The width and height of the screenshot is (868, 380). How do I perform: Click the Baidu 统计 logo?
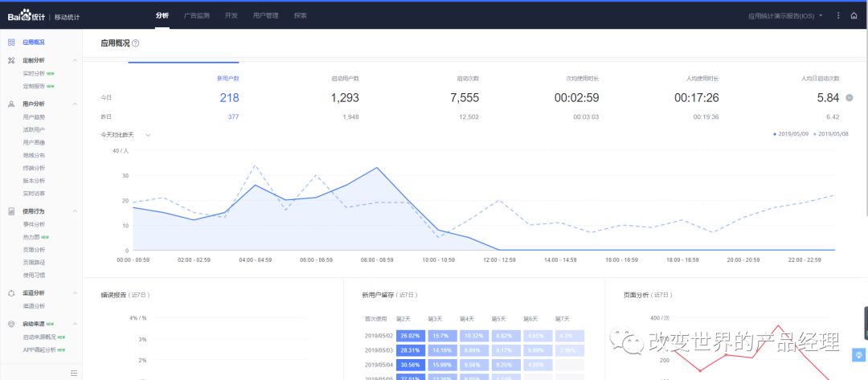pyautogui.click(x=27, y=15)
